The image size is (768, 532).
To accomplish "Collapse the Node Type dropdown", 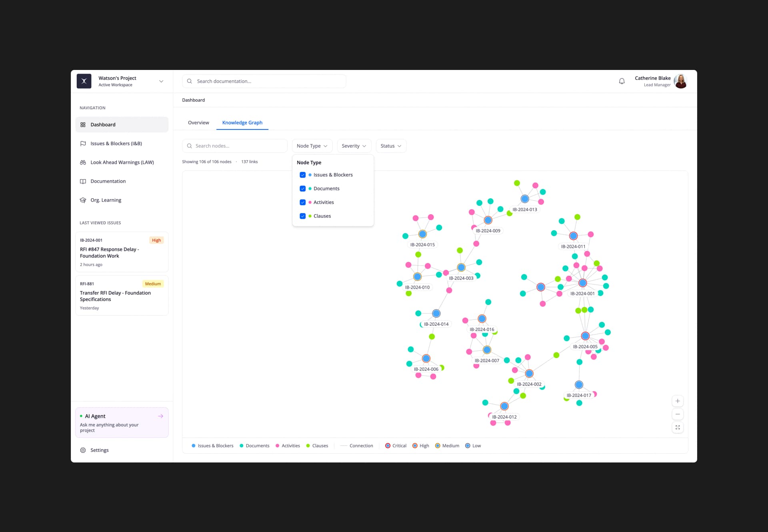I will [312, 146].
